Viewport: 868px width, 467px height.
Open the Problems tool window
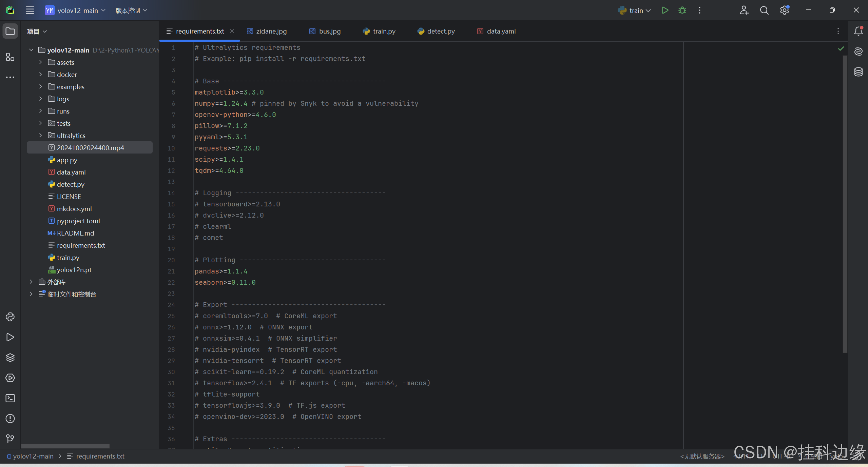(10, 419)
